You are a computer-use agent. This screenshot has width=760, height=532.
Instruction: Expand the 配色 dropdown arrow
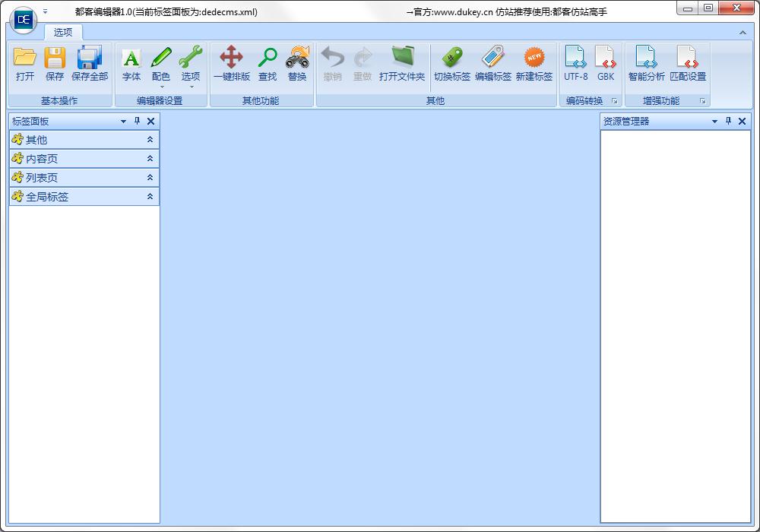click(x=162, y=87)
